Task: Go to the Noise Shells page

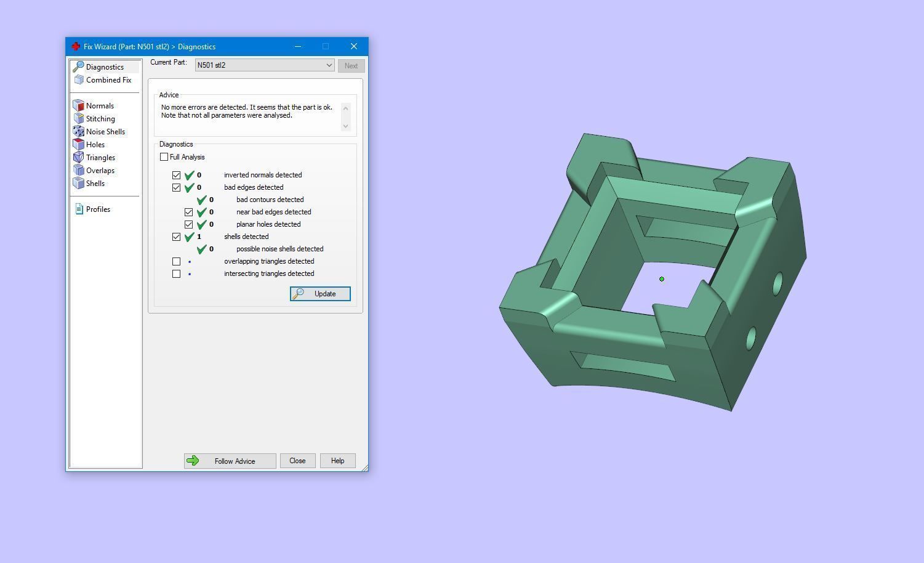Action: coord(105,131)
